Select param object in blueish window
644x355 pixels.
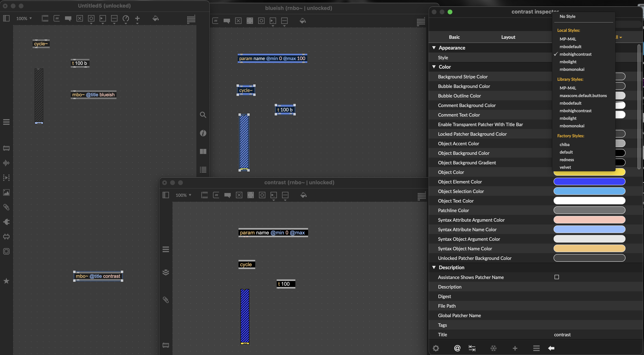coord(272,58)
